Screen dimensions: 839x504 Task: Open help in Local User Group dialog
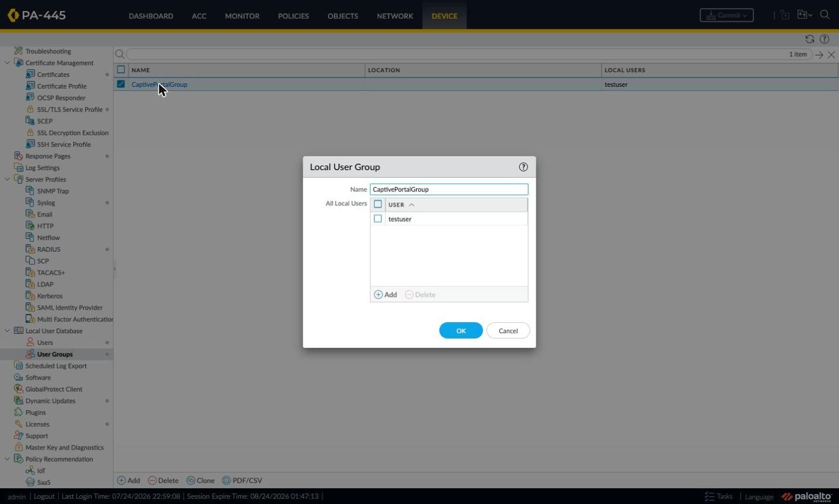coord(523,167)
